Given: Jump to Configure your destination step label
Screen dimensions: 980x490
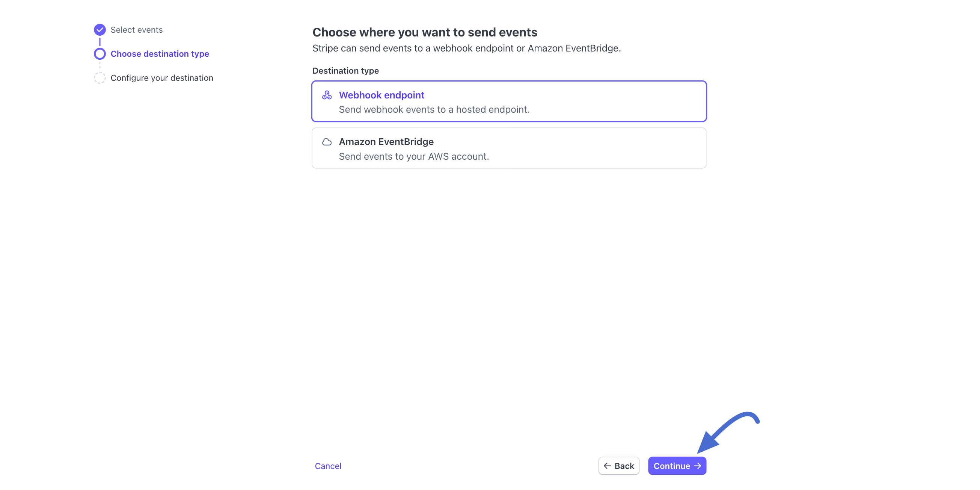Looking at the screenshot, I should click(162, 78).
